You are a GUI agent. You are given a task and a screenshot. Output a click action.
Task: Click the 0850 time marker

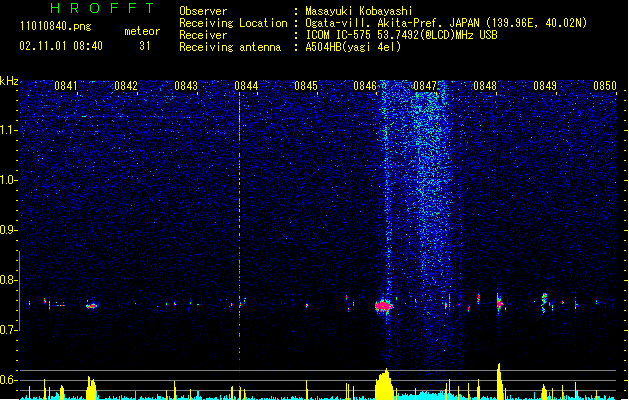605,86
